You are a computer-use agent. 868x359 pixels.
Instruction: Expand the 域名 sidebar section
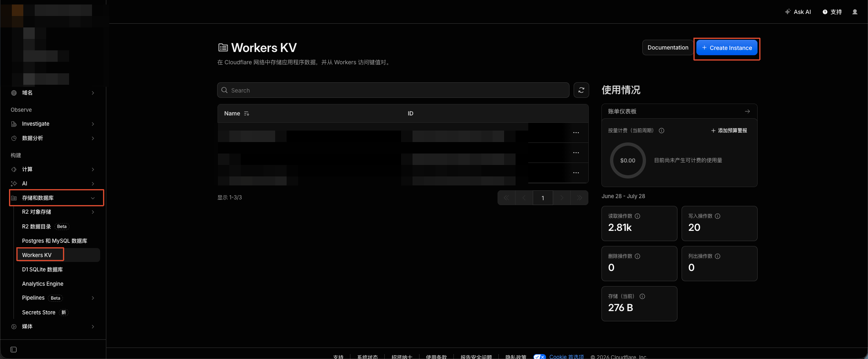coord(53,93)
